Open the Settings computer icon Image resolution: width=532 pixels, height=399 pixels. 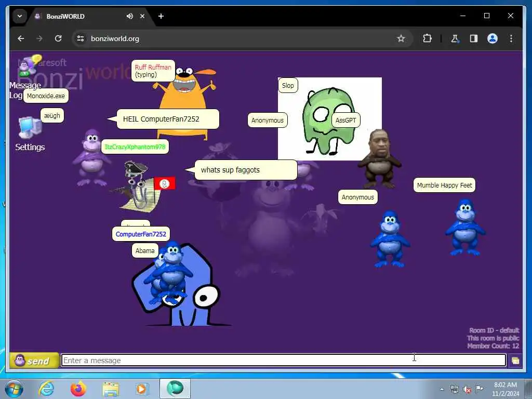(x=30, y=128)
